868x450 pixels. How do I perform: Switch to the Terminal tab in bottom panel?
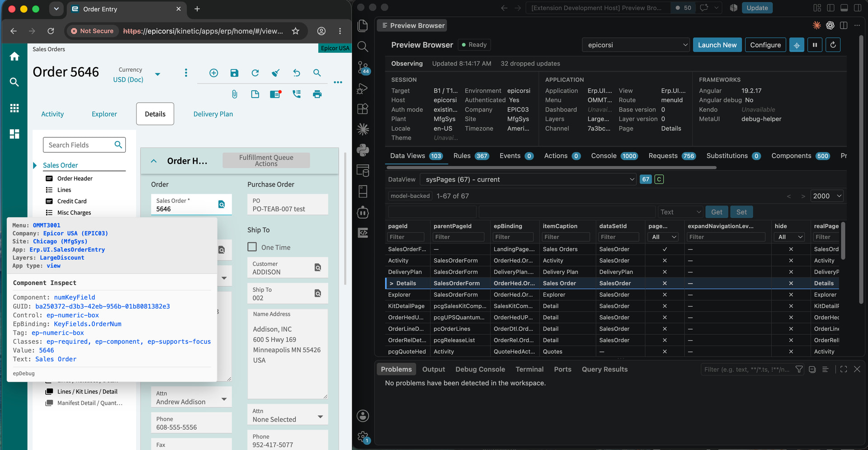(529, 369)
